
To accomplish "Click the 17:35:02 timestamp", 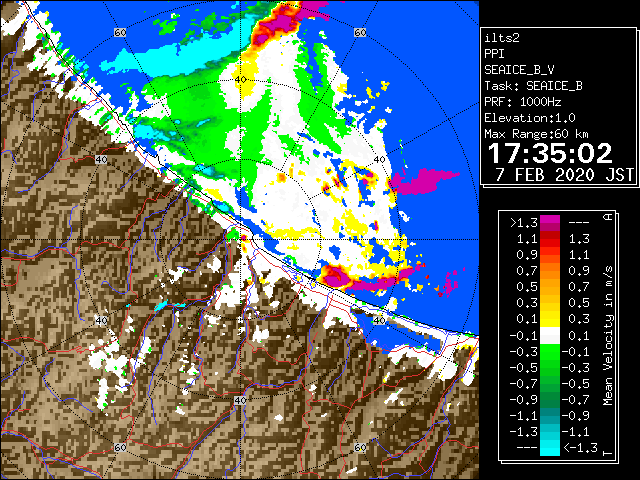I will (x=550, y=153).
